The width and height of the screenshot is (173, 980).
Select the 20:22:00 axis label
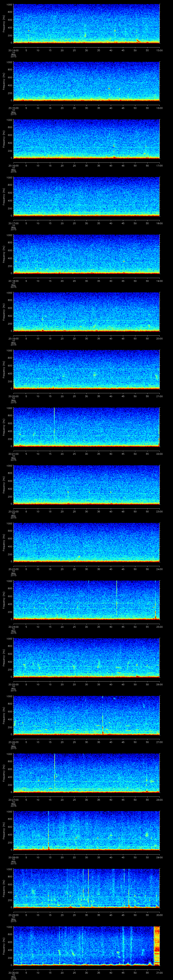coord(13,512)
